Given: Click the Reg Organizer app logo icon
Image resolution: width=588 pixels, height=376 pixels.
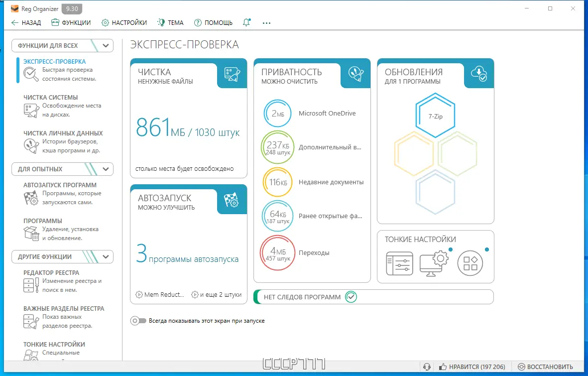Looking at the screenshot, I should tap(15, 8).
